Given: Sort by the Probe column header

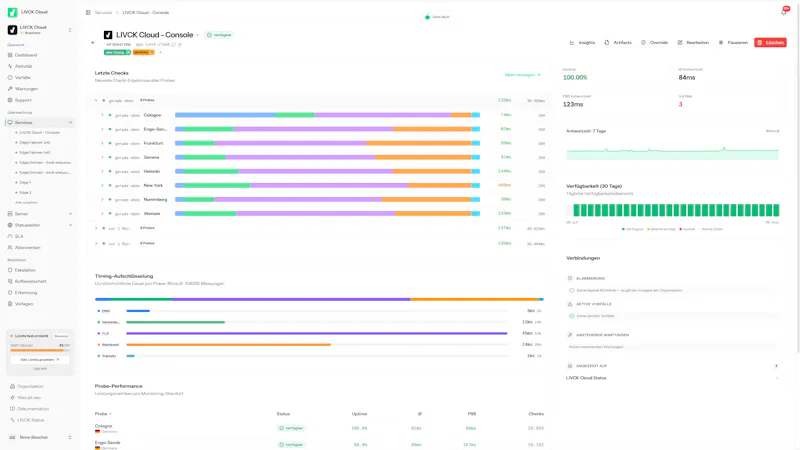Looking at the screenshot, I should (103, 414).
